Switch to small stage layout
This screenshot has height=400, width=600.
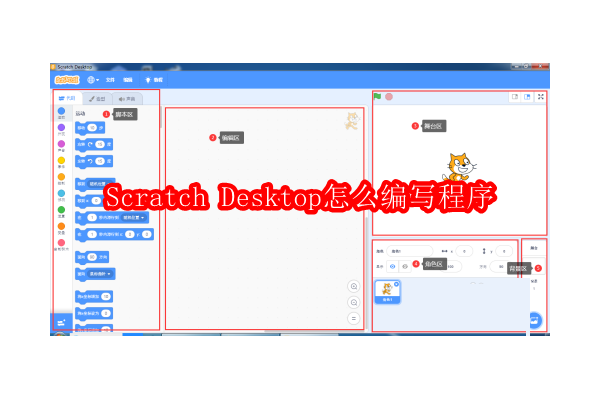coord(515,97)
